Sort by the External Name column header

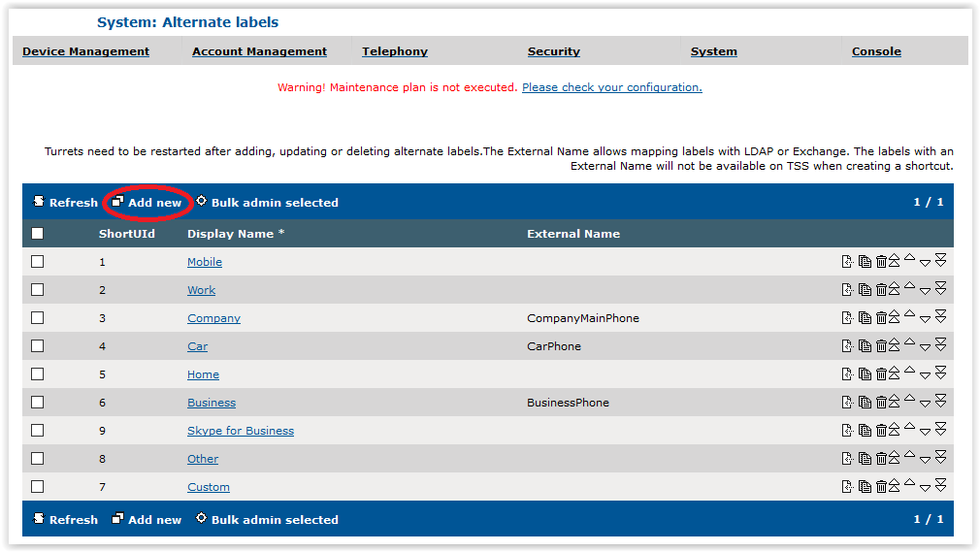coord(573,233)
